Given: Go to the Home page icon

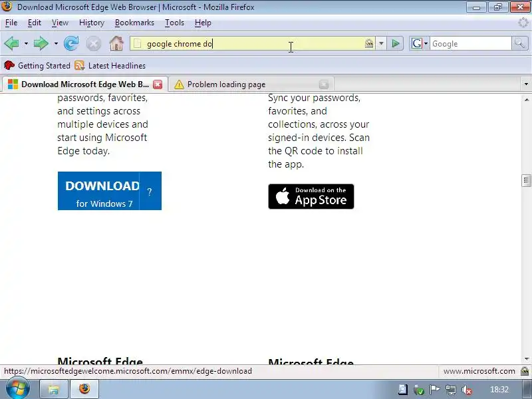Looking at the screenshot, I should pyautogui.click(x=116, y=44).
